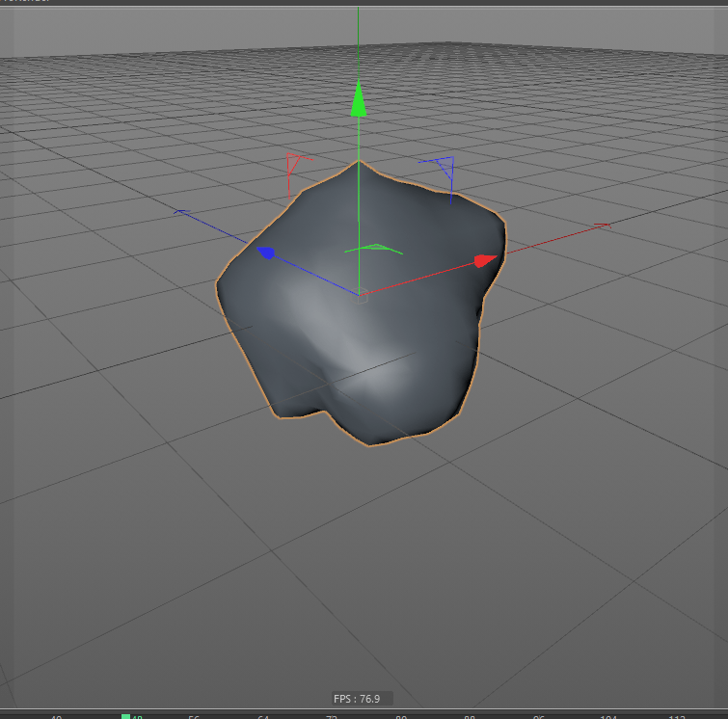Grab the blue Z-axis arrow handle
The image size is (728, 719).
[266, 253]
